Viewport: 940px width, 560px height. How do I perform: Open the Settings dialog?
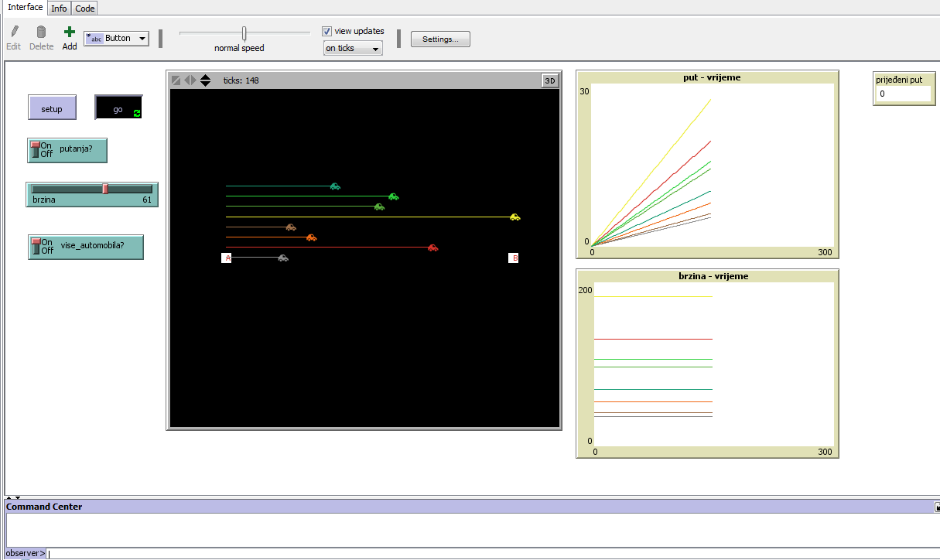[x=440, y=39]
